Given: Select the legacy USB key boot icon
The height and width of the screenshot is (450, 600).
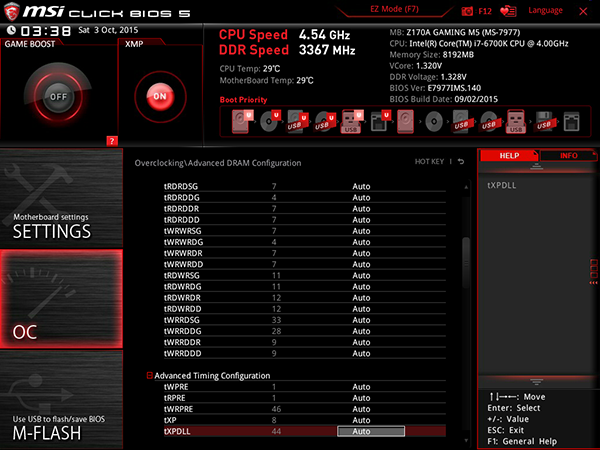Looking at the screenshot, I should click(x=516, y=121).
